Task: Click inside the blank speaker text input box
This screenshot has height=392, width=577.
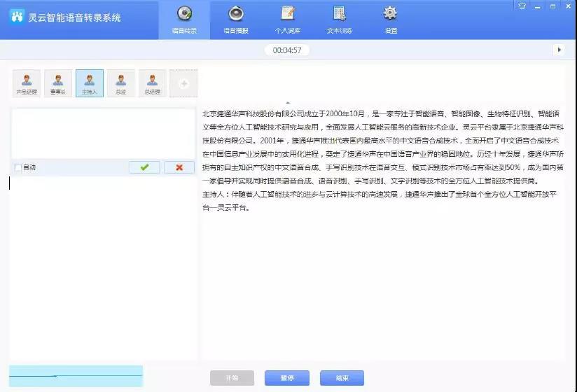Action: pos(103,133)
